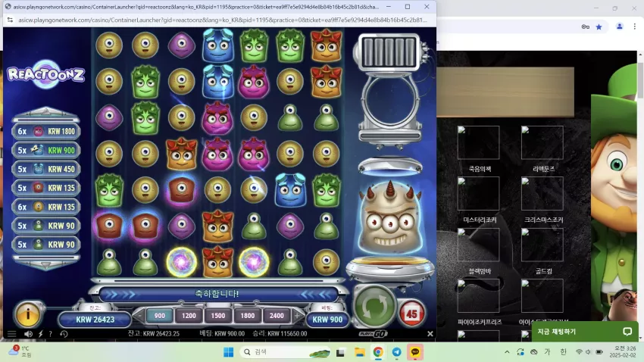The image size is (644, 362).
Task: Open site info icon in game address bar
Action: tap(11, 20)
